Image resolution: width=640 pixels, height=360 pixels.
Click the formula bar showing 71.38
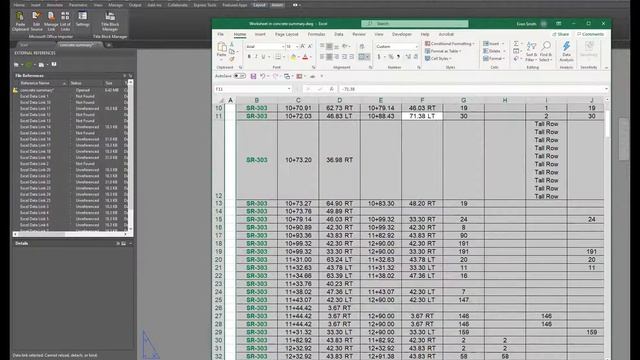tap(472, 89)
